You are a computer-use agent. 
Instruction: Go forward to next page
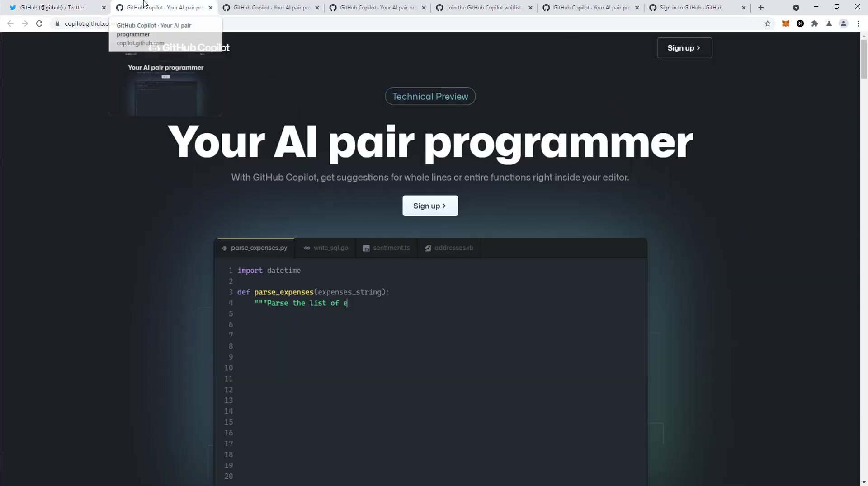[x=25, y=23]
